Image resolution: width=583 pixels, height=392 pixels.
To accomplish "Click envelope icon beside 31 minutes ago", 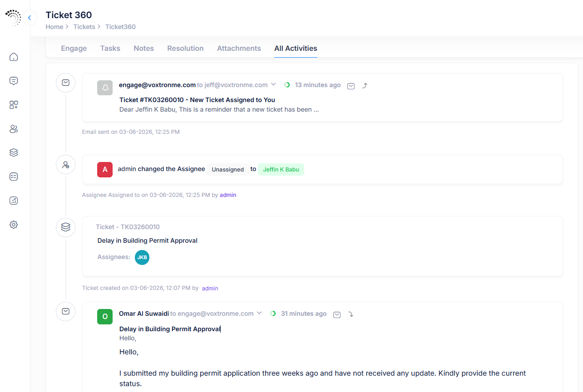I will (x=337, y=314).
